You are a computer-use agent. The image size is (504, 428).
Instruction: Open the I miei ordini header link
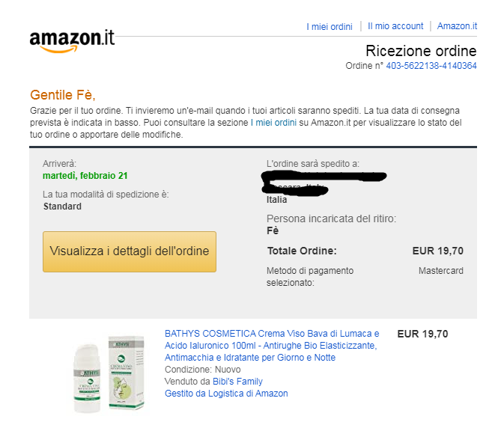click(330, 27)
